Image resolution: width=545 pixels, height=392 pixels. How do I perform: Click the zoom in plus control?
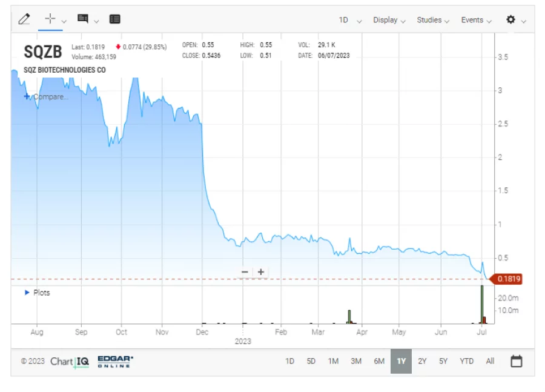coord(260,271)
